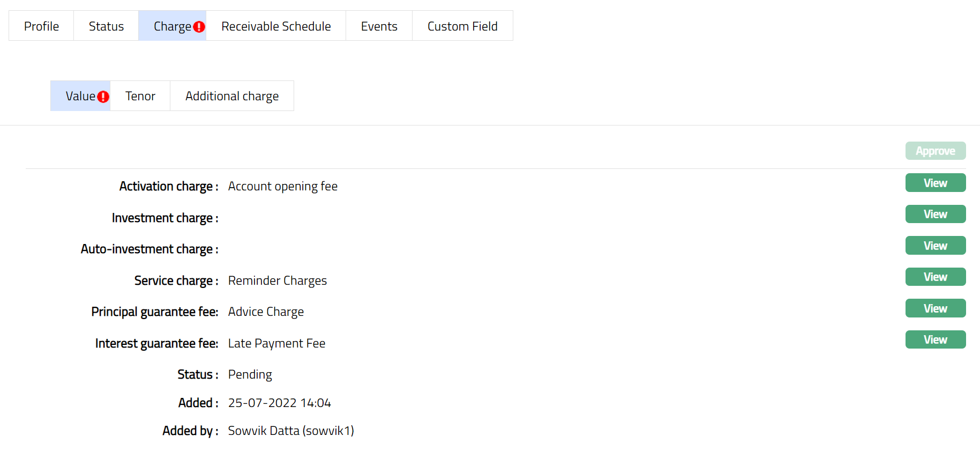
Task: Switch to the Custom Field tab
Action: pyautogui.click(x=462, y=26)
